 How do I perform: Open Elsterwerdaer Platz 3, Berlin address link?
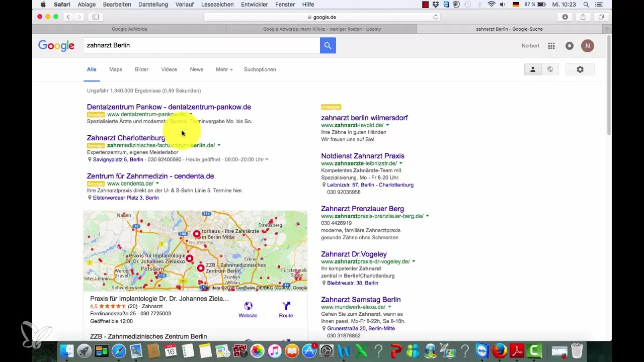coord(126,198)
